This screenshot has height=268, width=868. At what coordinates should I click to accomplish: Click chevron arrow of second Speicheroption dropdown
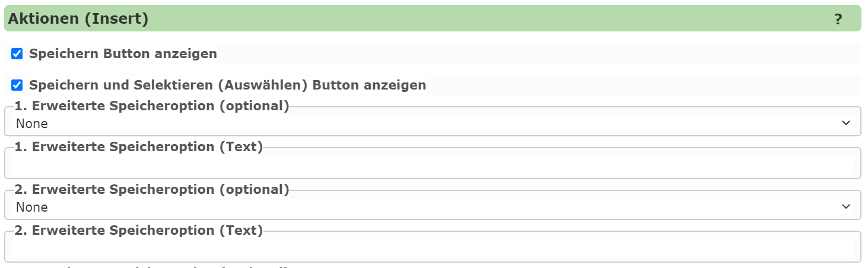point(845,206)
